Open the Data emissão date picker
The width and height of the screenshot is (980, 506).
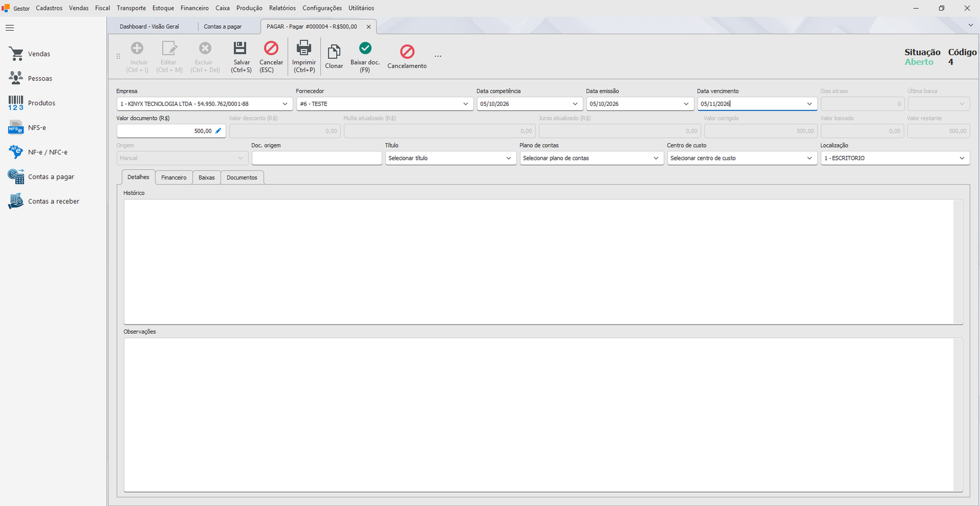click(x=686, y=104)
